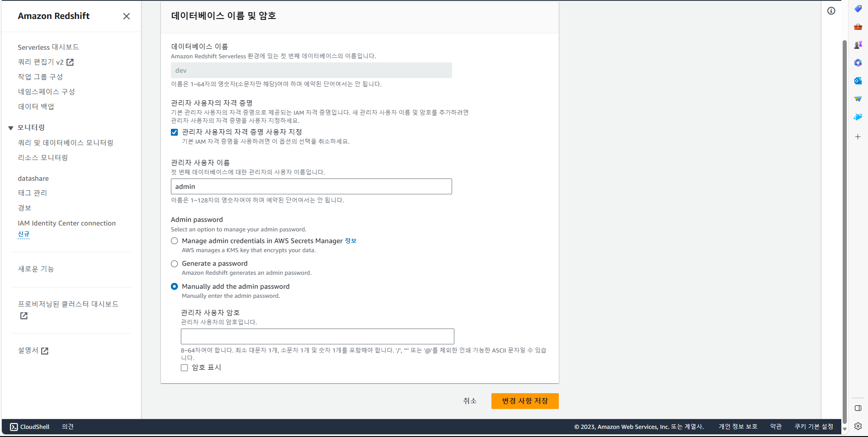The width and height of the screenshot is (868, 437).
Task: Open Edge sidebar Tools briefcase icon
Action: click(858, 27)
